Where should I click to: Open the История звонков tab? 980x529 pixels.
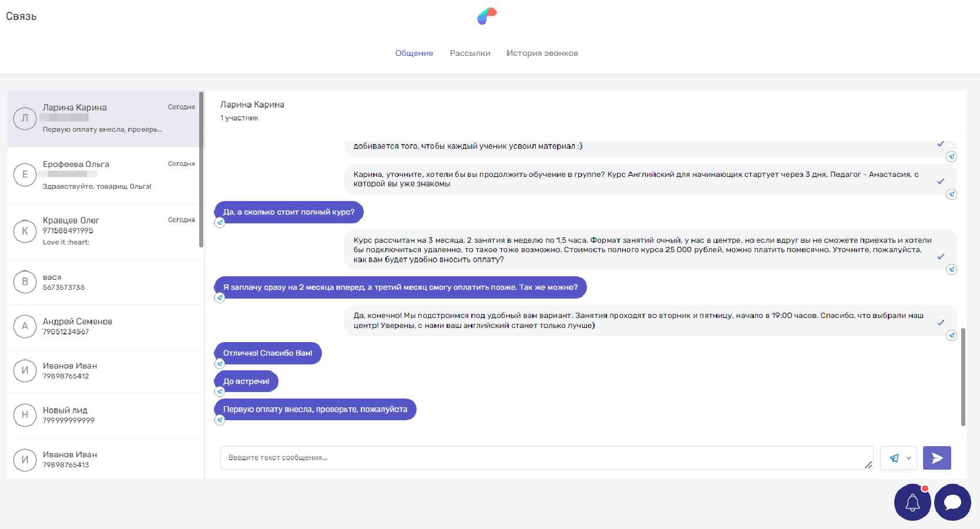(542, 53)
